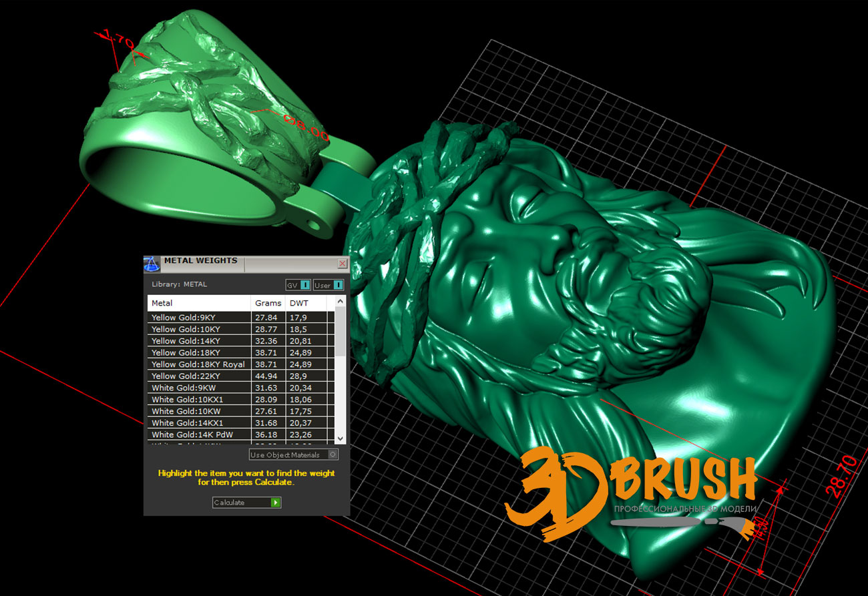Click the 44.94 grams cell
Viewport: 868px width, 596px height.
coord(268,376)
